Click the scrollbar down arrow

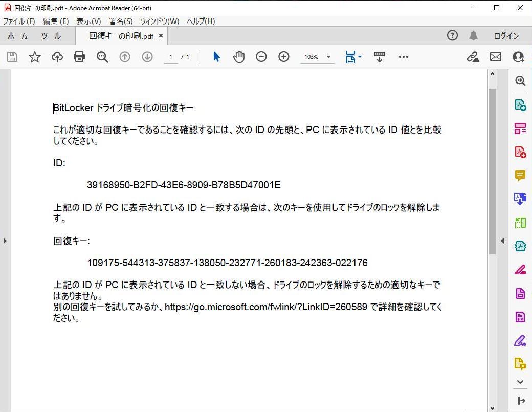[492, 408]
